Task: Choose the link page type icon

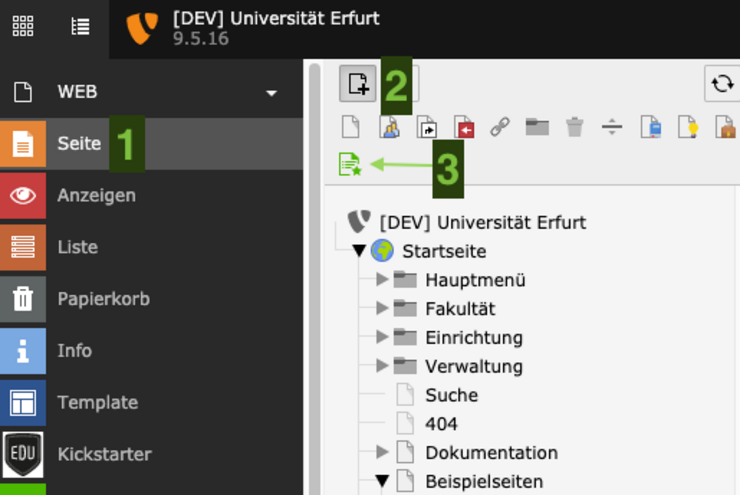Action: 500,127
